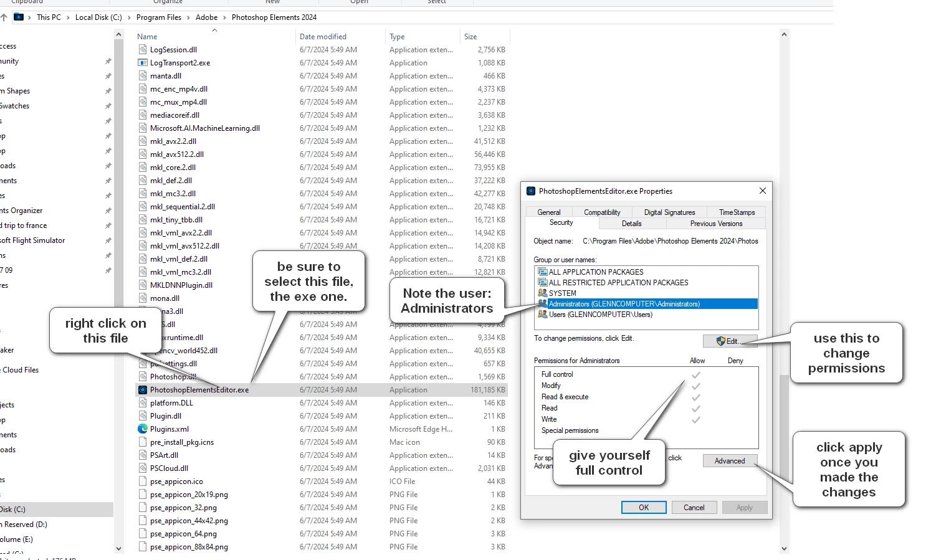This screenshot has height=560, width=936.
Task: Click the Object name path field
Action: click(671, 241)
